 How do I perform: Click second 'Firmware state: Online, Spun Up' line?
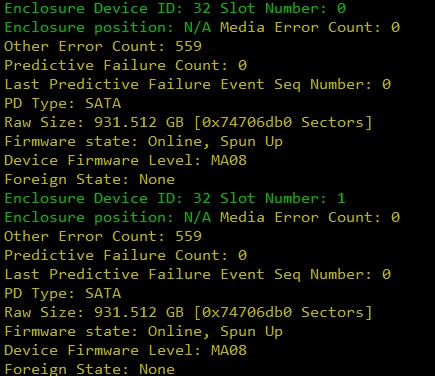(143, 331)
